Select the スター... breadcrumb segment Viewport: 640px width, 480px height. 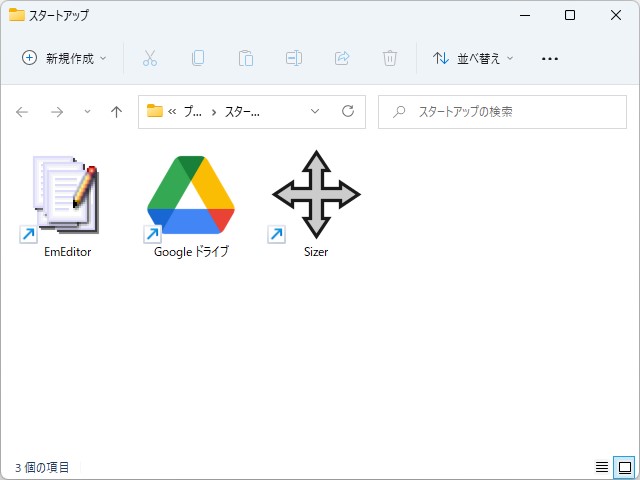pyautogui.click(x=242, y=111)
